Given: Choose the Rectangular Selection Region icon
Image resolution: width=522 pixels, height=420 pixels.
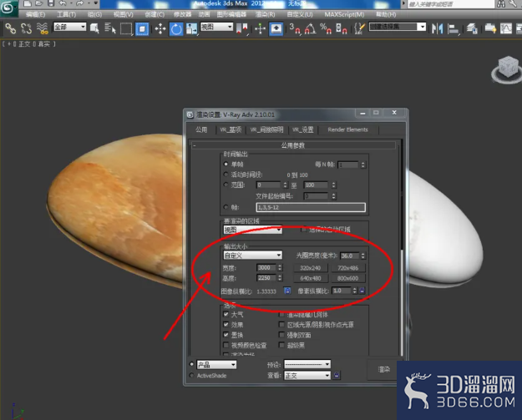Looking at the screenshot, I should [x=126, y=28].
